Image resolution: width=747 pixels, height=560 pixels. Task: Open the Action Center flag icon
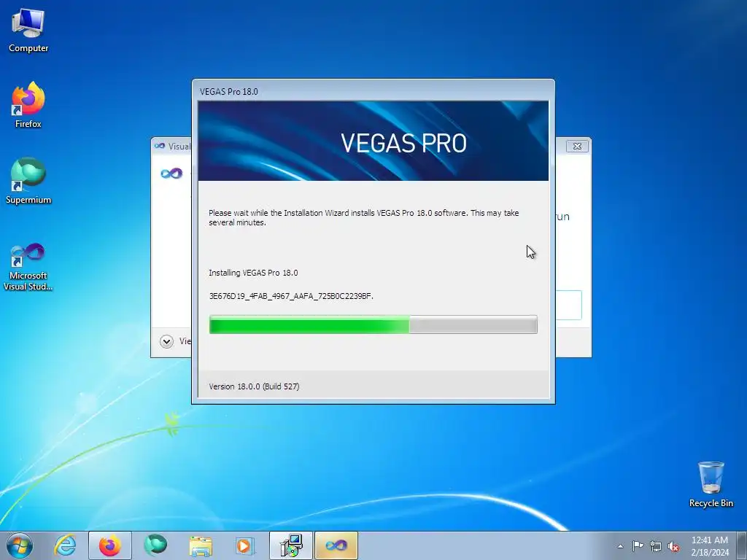coord(638,545)
